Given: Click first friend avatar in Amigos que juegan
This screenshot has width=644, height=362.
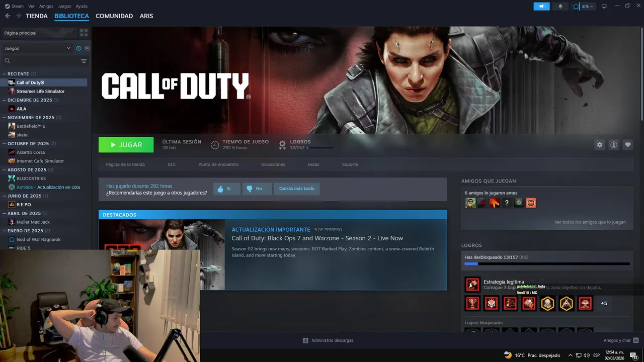Looking at the screenshot, I should click(x=470, y=203).
